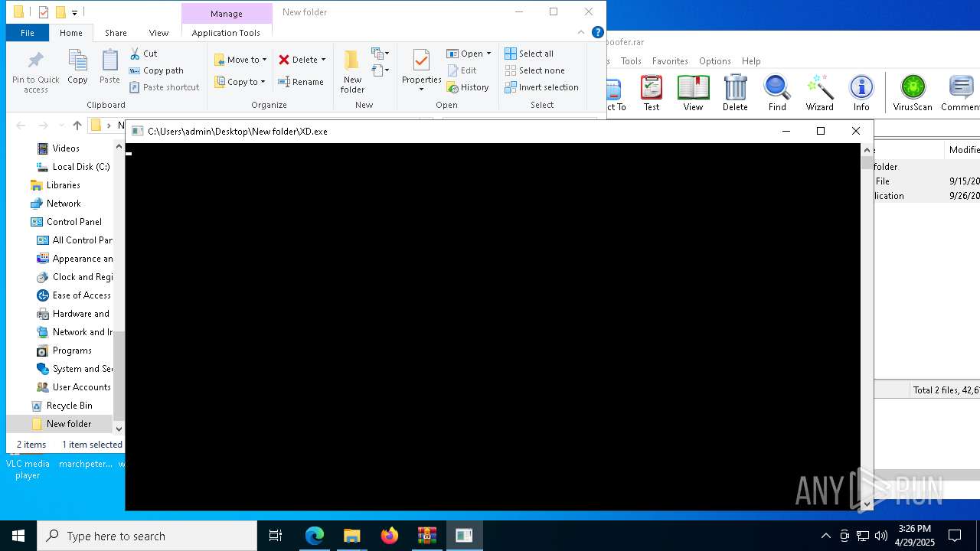980x551 pixels.
Task: Click the WinRAR taskbar icon
Action: point(426,536)
